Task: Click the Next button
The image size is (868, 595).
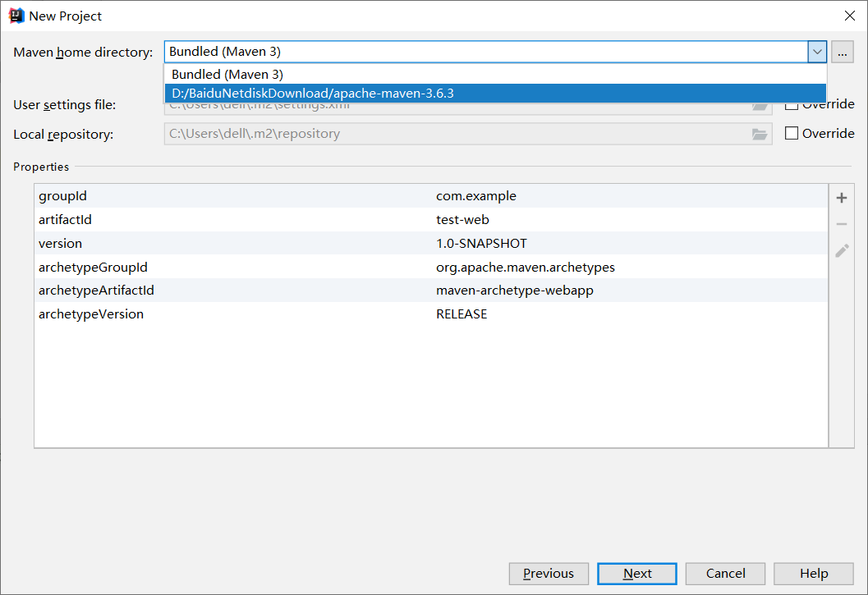Action: pos(637,574)
